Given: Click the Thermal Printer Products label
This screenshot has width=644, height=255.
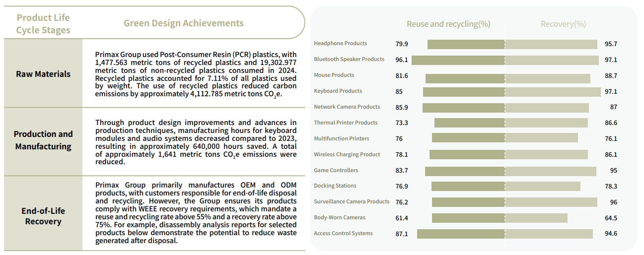Looking at the screenshot, I should (346, 123).
